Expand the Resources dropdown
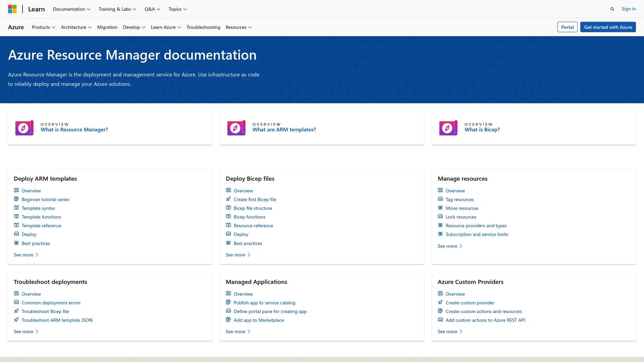Image resolution: width=644 pixels, height=362 pixels. point(239,27)
